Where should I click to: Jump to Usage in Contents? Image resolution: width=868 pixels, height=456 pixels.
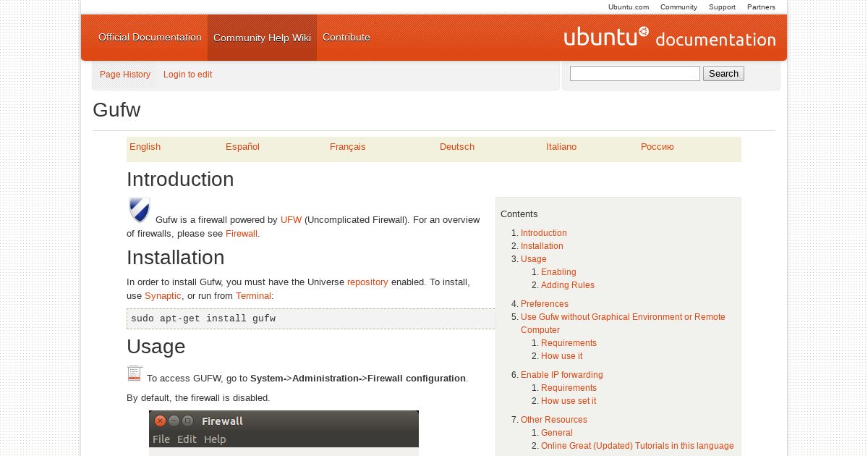pyautogui.click(x=533, y=259)
